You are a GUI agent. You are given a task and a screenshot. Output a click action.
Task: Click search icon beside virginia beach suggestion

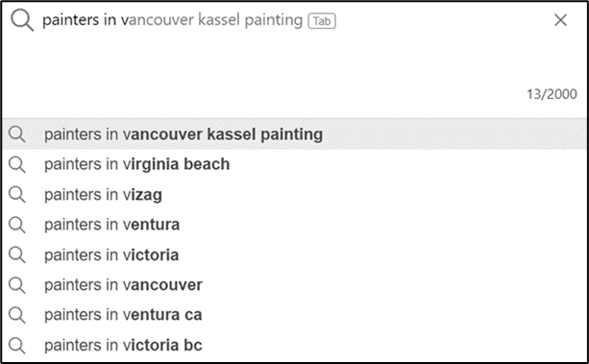[17, 165]
